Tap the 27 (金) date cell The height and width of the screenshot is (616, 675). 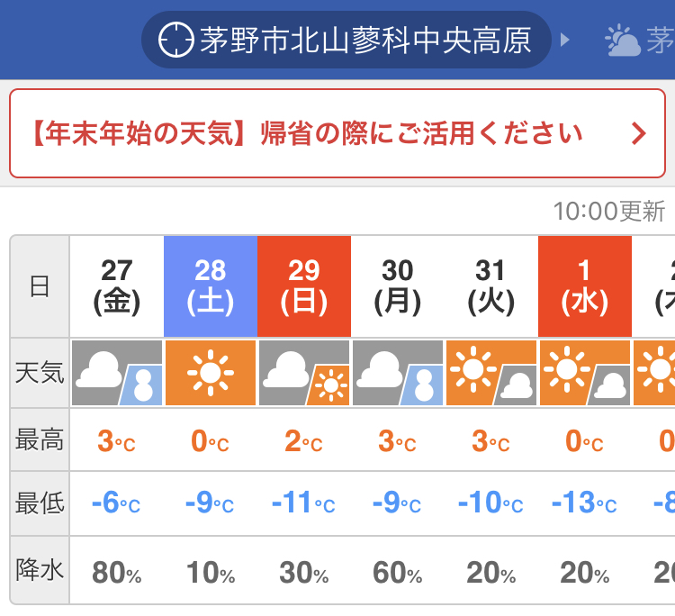117,286
